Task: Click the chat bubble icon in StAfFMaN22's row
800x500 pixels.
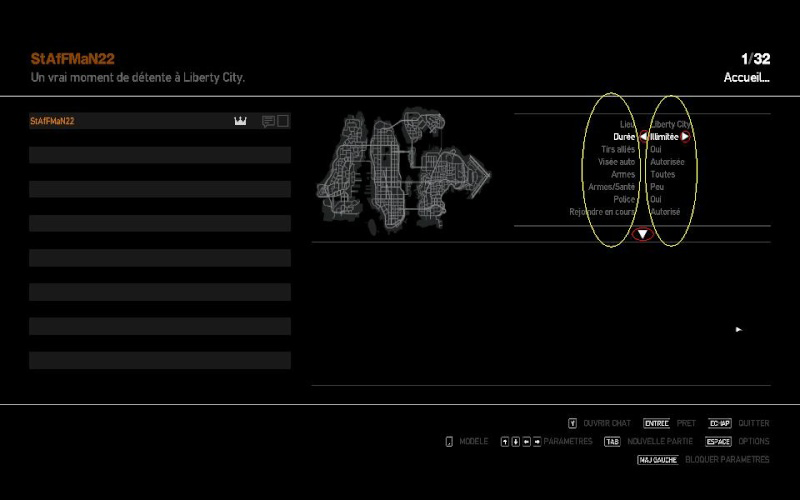Action: [x=268, y=121]
